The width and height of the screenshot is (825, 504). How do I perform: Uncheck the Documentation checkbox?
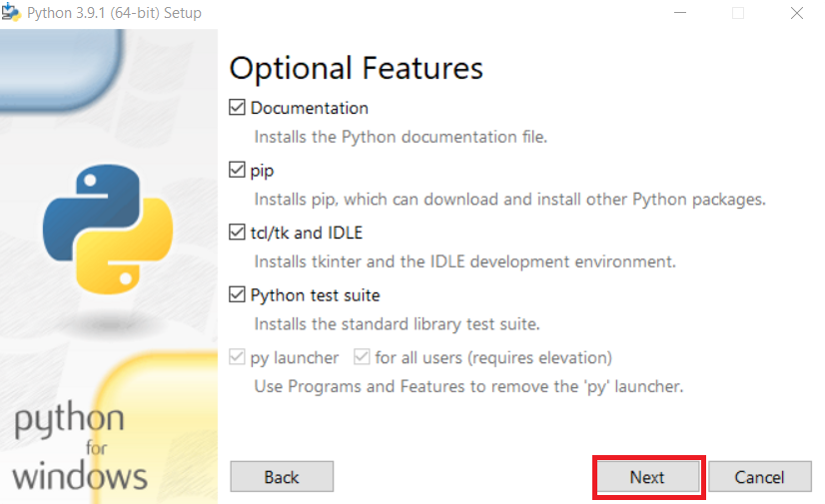[x=238, y=108]
